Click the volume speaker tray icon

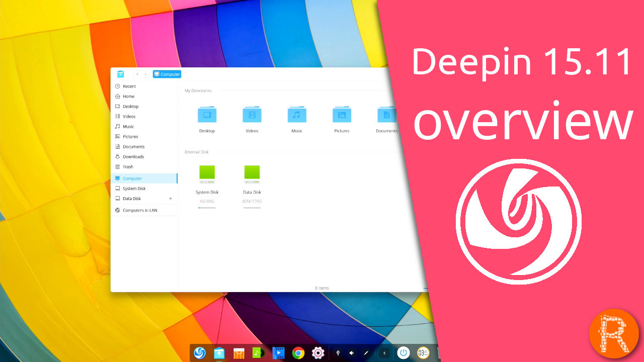pyautogui.click(x=352, y=353)
